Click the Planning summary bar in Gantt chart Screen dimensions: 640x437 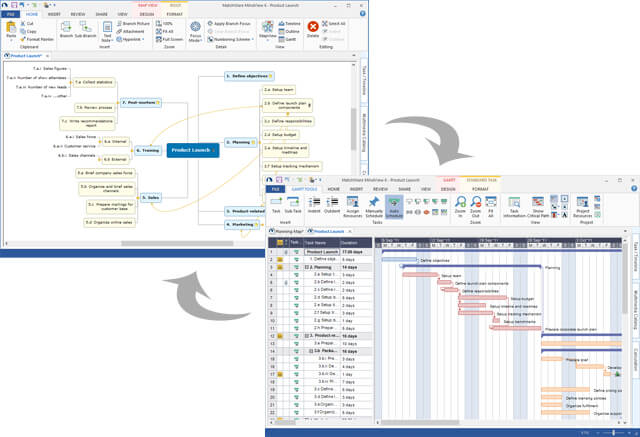pos(471,266)
